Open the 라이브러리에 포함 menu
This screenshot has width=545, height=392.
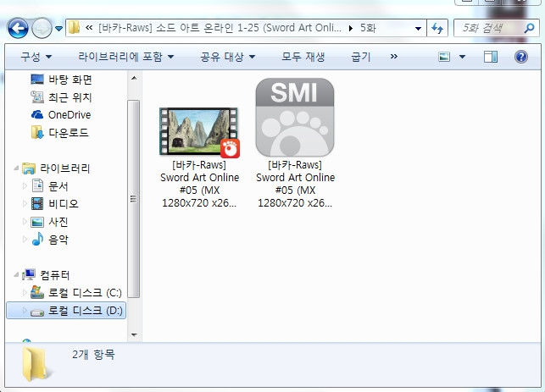click(x=125, y=57)
